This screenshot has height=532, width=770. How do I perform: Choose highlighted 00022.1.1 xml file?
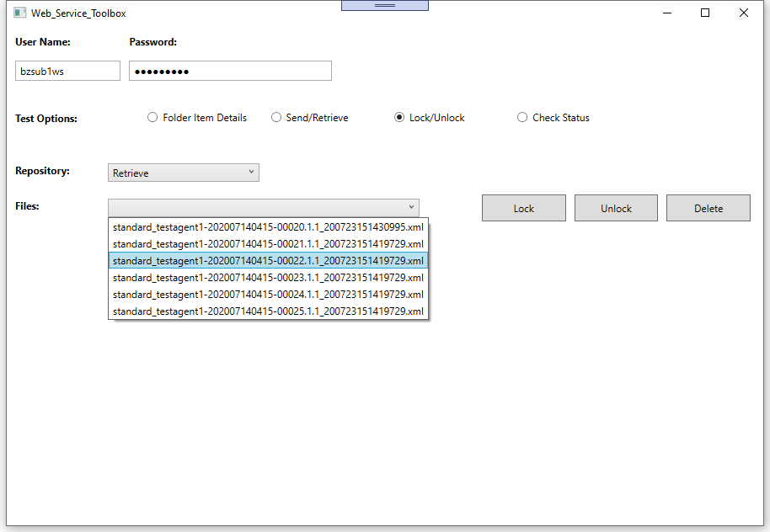[x=268, y=261]
